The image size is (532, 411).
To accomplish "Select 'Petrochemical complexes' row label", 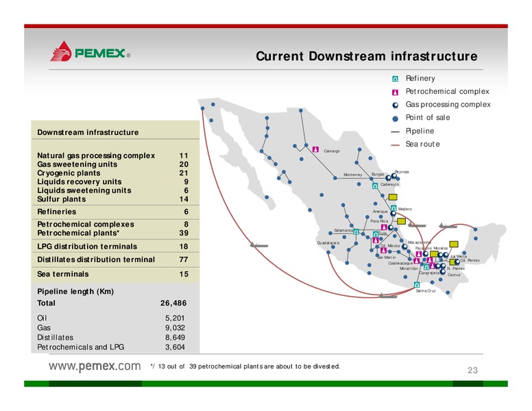I will coord(86,224).
